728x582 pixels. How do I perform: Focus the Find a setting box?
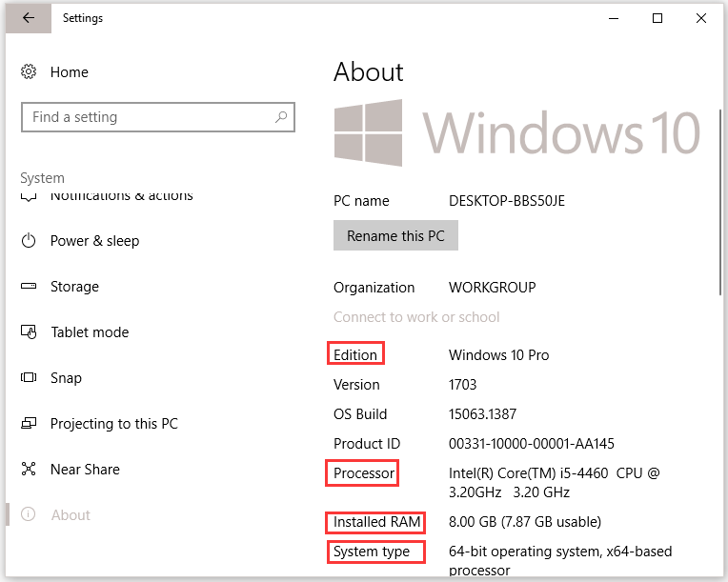tap(158, 117)
